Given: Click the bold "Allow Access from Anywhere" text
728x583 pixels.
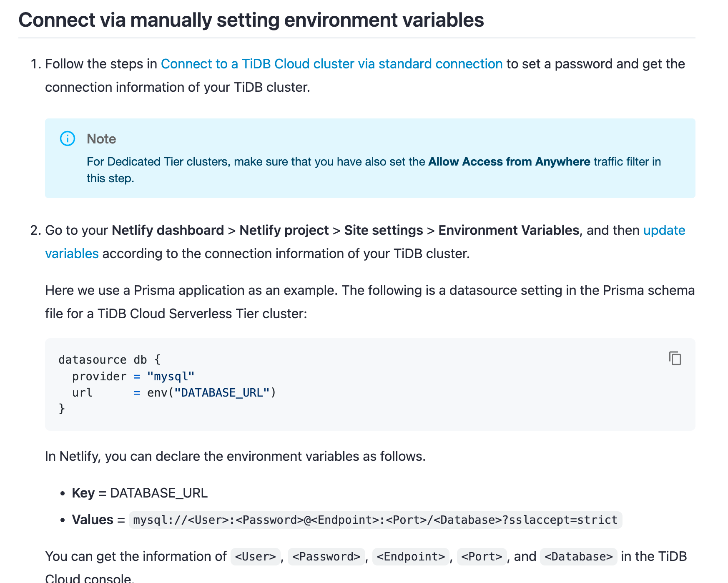Looking at the screenshot, I should click(x=509, y=162).
